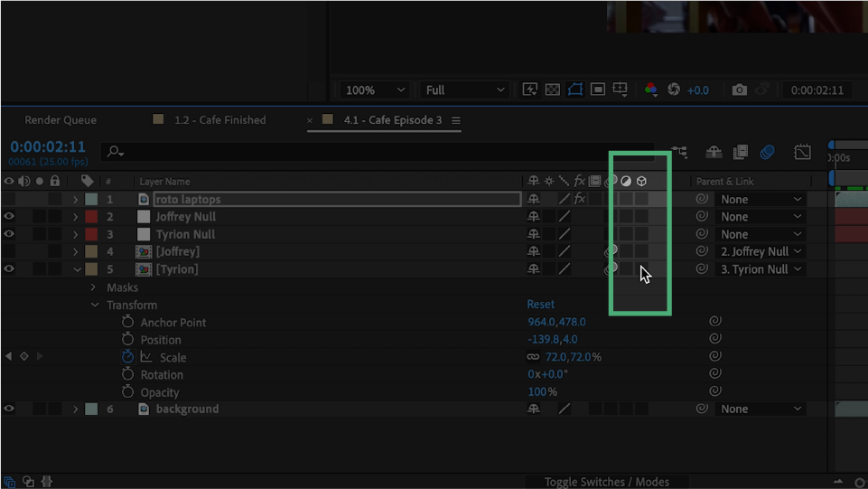
Task: Hide the Joffrey Null layer
Action: tap(9, 217)
